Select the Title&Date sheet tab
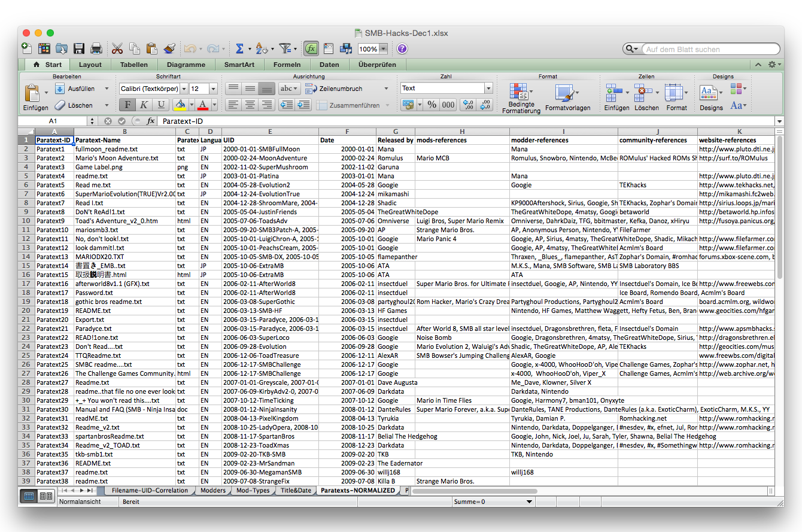The height and width of the screenshot is (532, 802). [296, 490]
